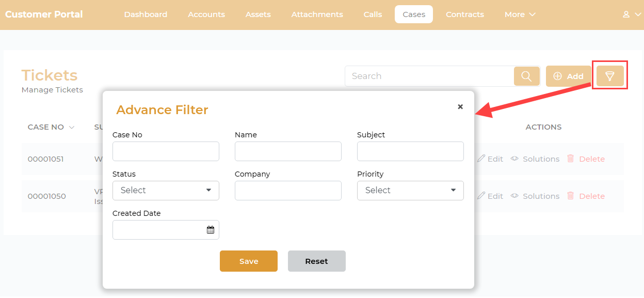This screenshot has width=644, height=298.
Task: Open the Status dropdown
Action: (166, 191)
